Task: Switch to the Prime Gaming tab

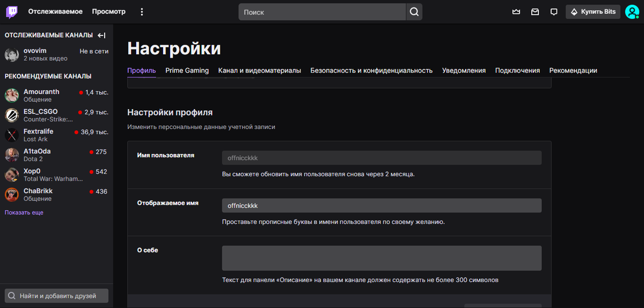Action: pos(187,70)
